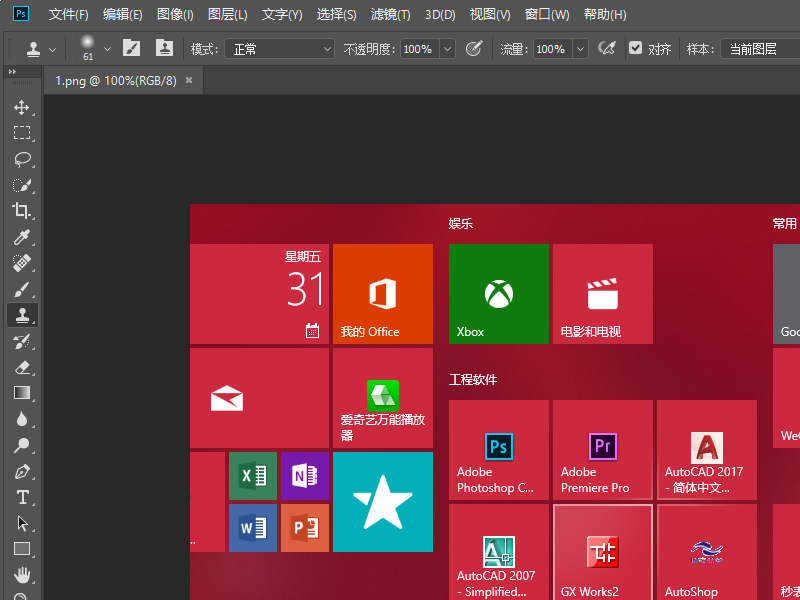This screenshot has width=800, height=600.
Task: Select the Eraser tool
Action: (x=21, y=367)
